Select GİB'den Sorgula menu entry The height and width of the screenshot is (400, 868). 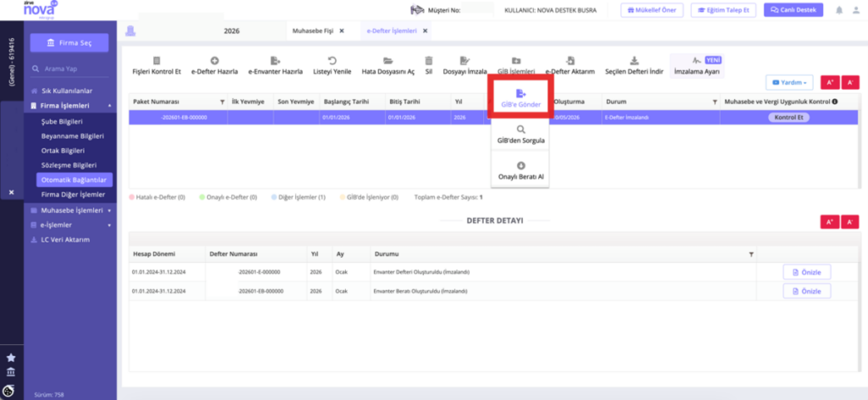click(x=520, y=135)
